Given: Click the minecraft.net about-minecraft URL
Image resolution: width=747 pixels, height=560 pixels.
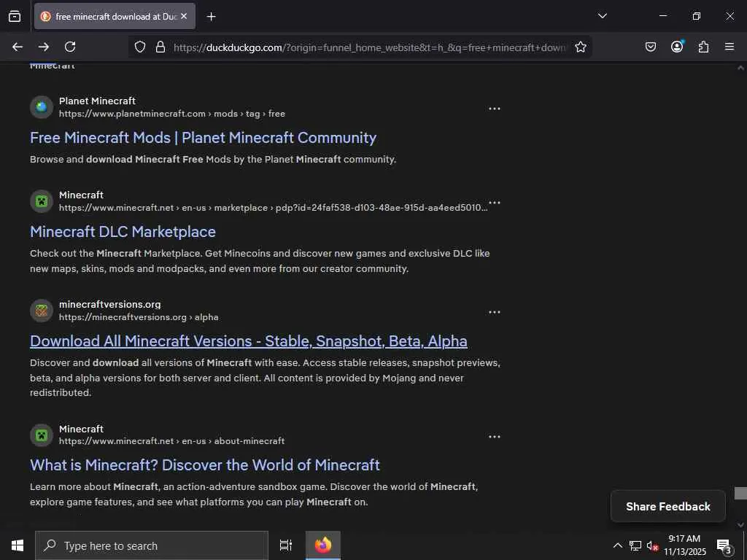Looking at the screenshot, I should 171,441.
